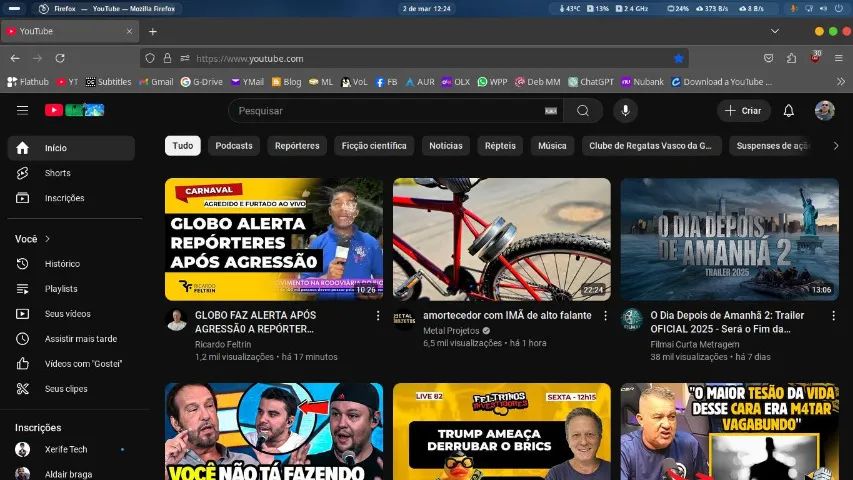Select the Repórteres filter chip
The image size is (853, 480).
[297, 146]
